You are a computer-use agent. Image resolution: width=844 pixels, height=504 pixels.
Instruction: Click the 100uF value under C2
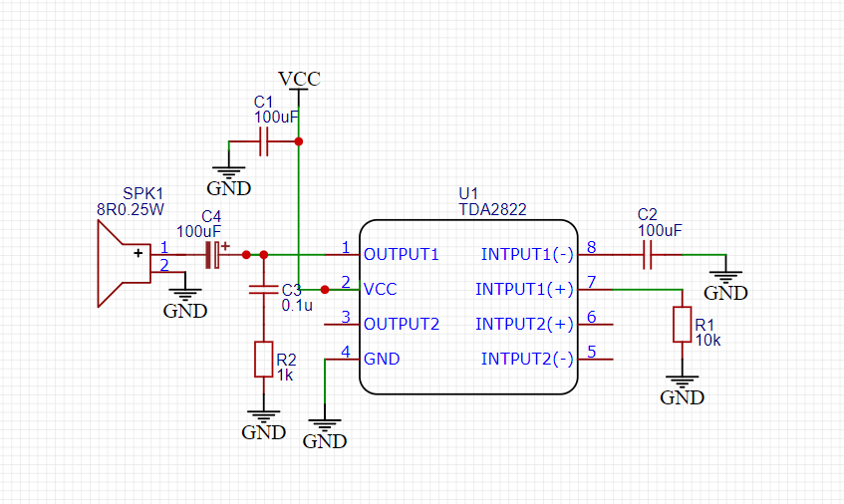tap(660, 231)
